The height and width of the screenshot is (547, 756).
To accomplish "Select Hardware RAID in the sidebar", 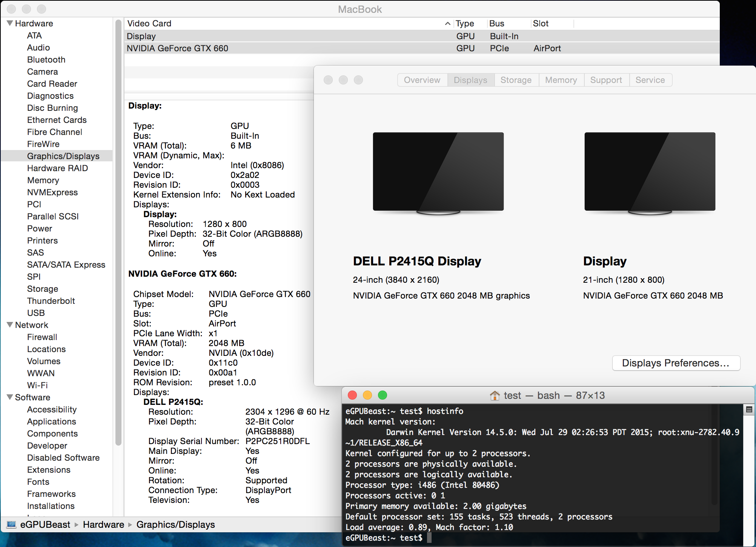I will [x=58, y=168].
